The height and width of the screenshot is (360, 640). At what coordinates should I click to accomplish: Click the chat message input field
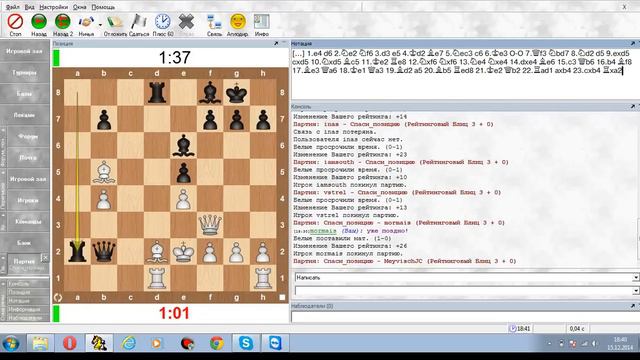click(463, 291)
